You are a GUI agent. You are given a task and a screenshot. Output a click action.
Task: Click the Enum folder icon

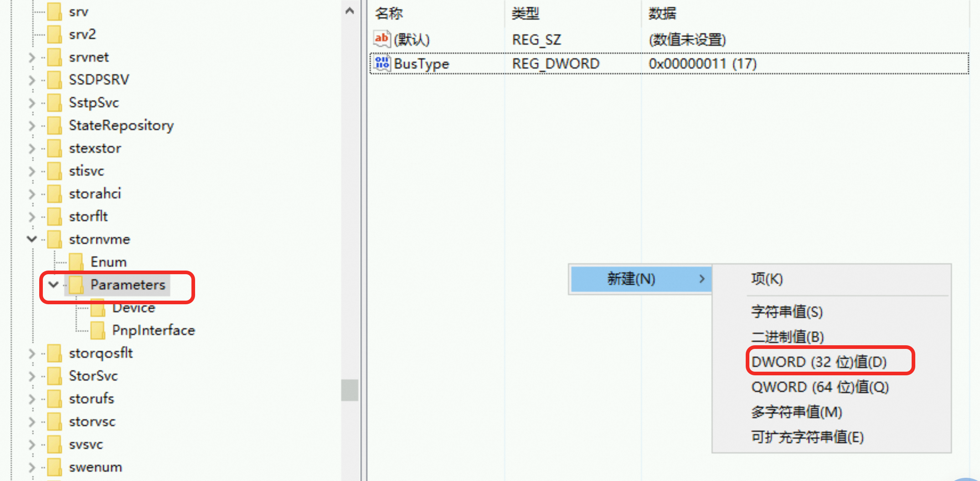tap(76, 262)
